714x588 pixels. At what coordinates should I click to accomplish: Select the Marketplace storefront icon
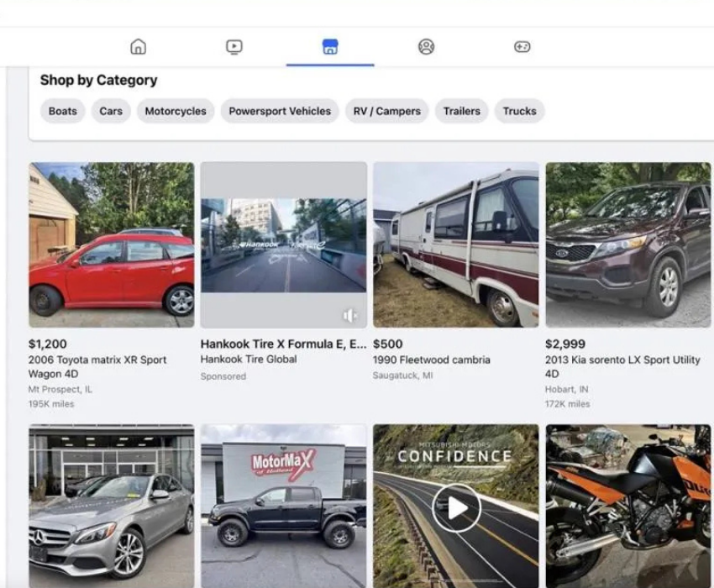click(x=330, y=47)
